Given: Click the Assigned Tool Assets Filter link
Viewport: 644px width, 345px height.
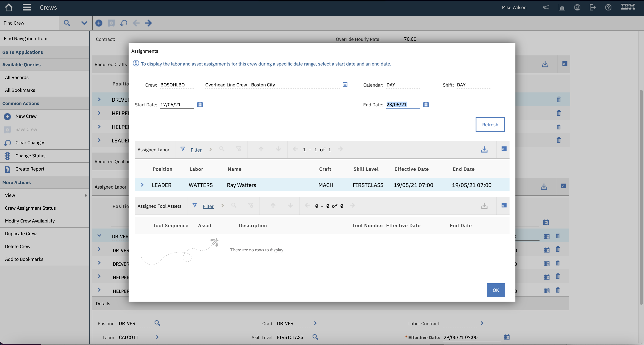Looking at the screenshot, I should tap(208, 206).
